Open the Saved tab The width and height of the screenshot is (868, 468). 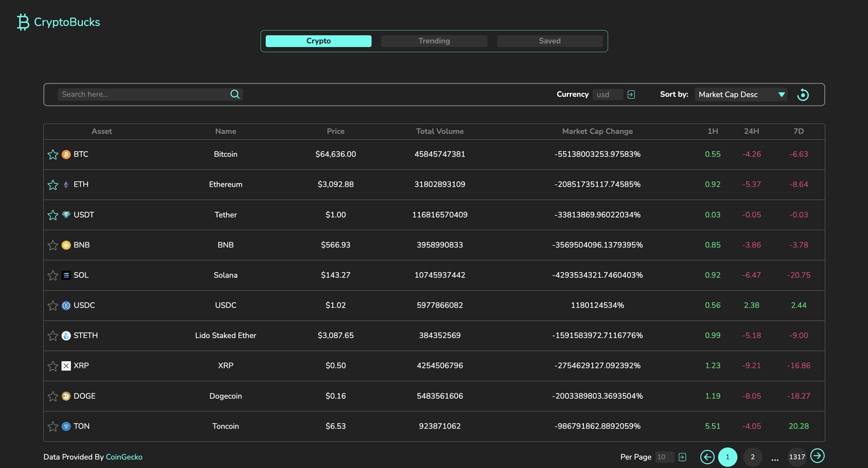[550, 41]
